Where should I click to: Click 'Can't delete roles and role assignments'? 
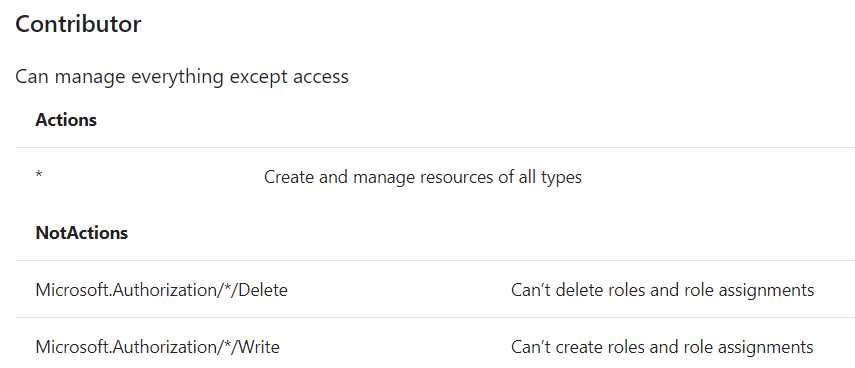tap(663, 290)
